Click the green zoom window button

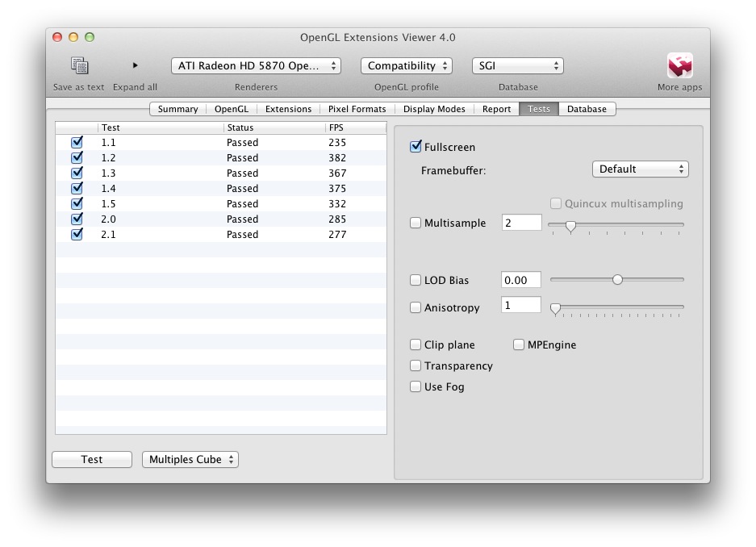click(x=90, y=37)
